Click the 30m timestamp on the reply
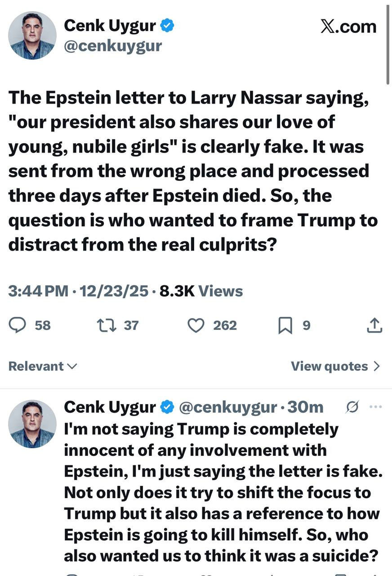This screenshot has width=392, height=576. pos(305,407)
